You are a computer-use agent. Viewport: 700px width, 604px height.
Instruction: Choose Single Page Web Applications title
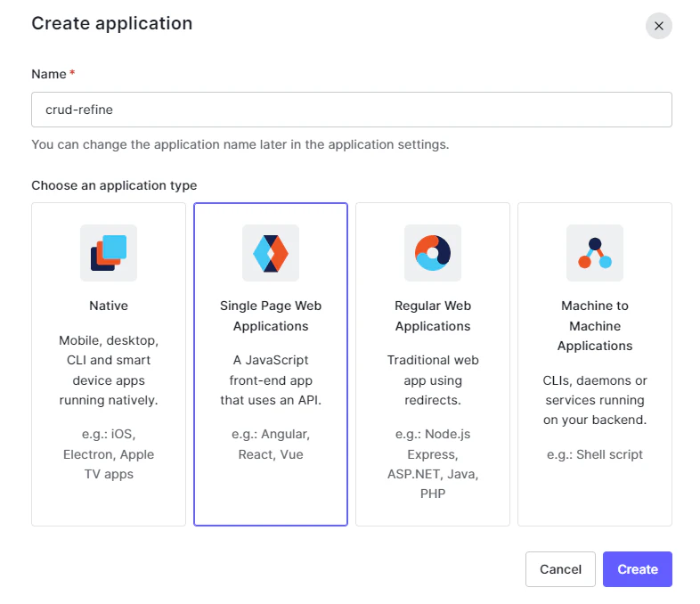click(271, 315)
